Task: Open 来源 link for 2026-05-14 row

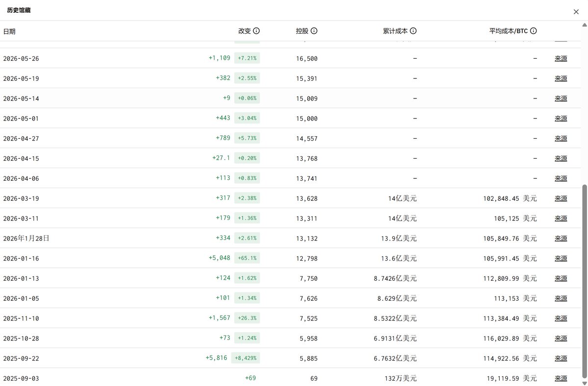Action: (x=561, y=98)
